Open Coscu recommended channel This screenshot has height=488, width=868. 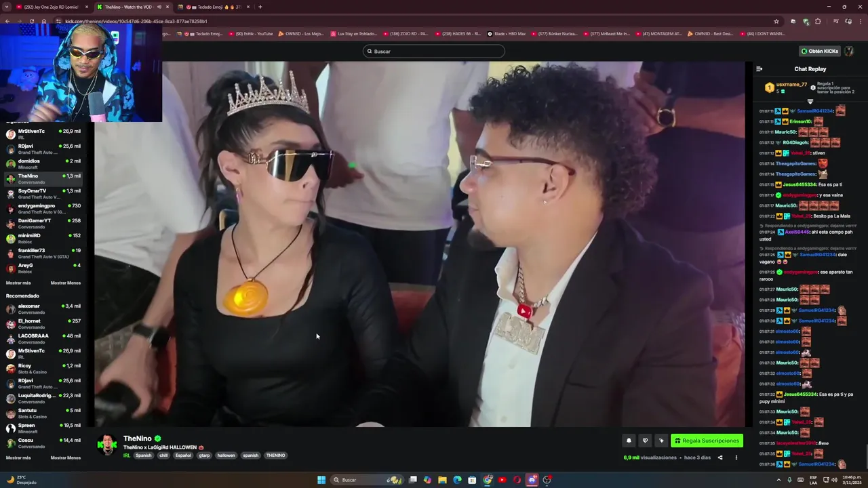43,443
